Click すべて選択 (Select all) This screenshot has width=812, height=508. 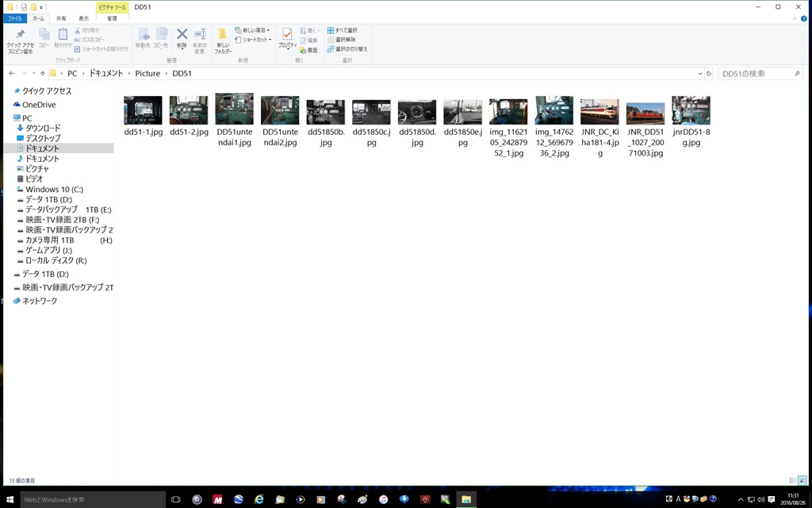343,30
